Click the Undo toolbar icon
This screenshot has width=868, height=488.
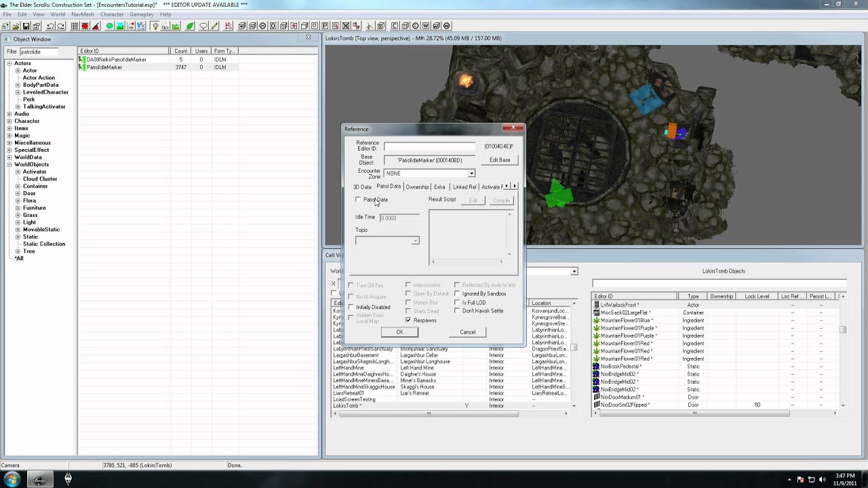50,26
